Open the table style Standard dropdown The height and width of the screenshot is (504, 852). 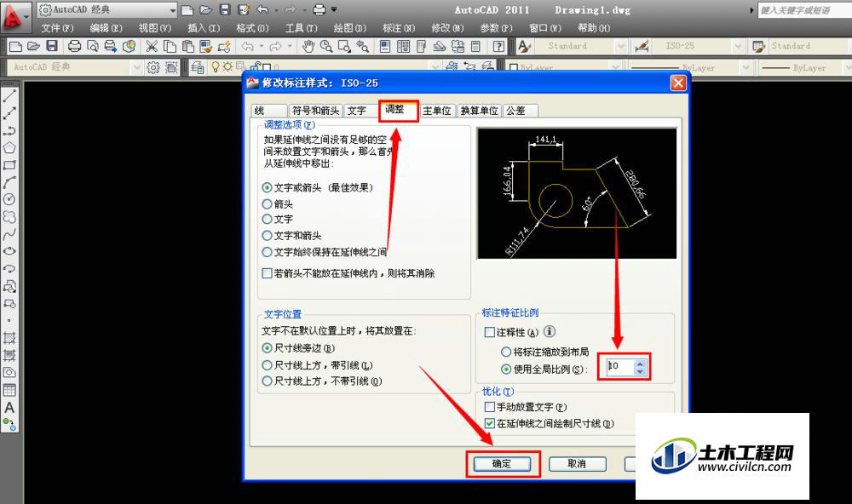point(809,46)
